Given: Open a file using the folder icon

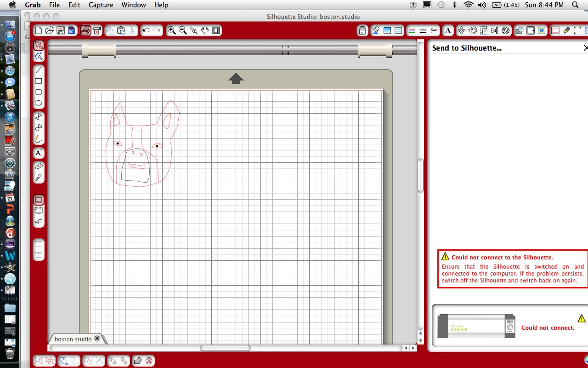Looking at the screenshot, I should pos(50,31).
